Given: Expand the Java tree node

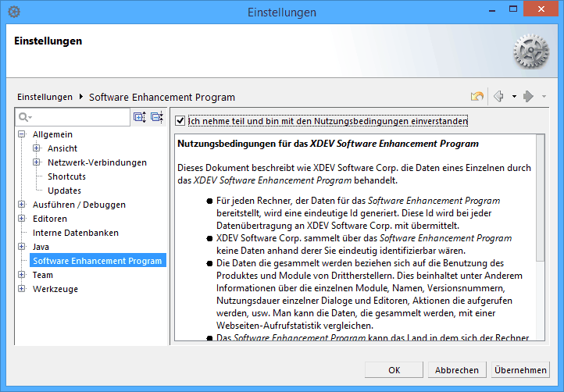Looking at the screenshot, I should [x=22, y=246].
